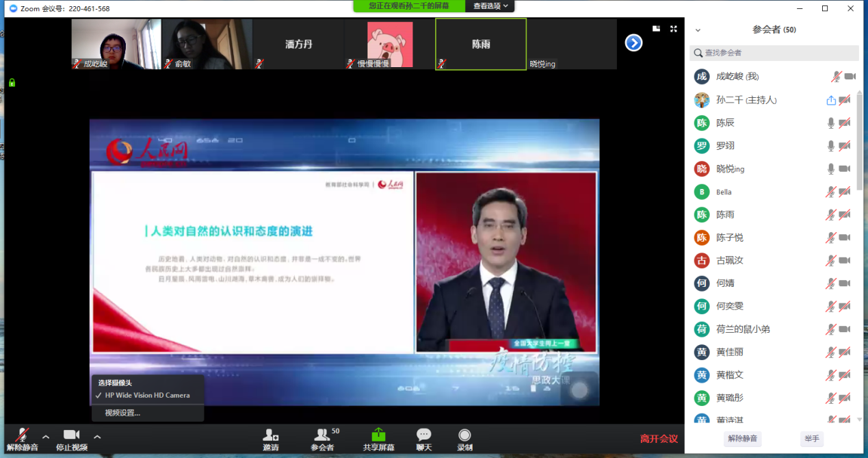Click the green 共享屏幕 share screen icon
Image resolution: width=868 pixels, height=458 pixels.
point(378,435)
